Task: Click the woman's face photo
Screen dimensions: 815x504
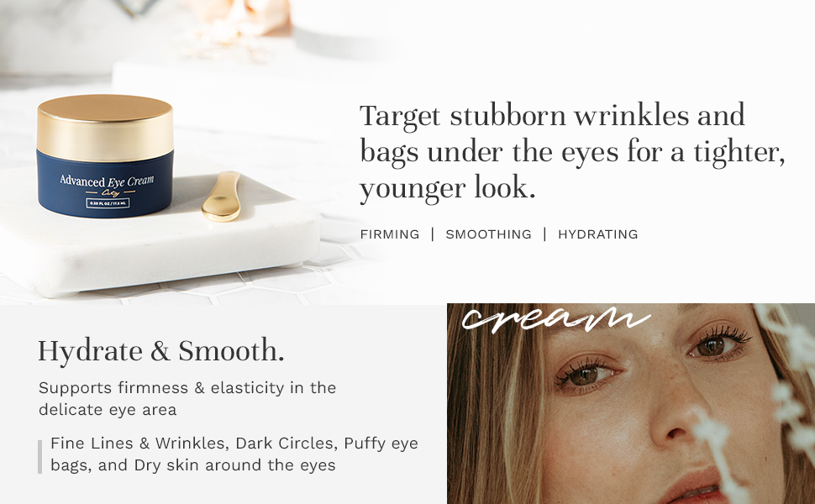Action: point(631,404)
